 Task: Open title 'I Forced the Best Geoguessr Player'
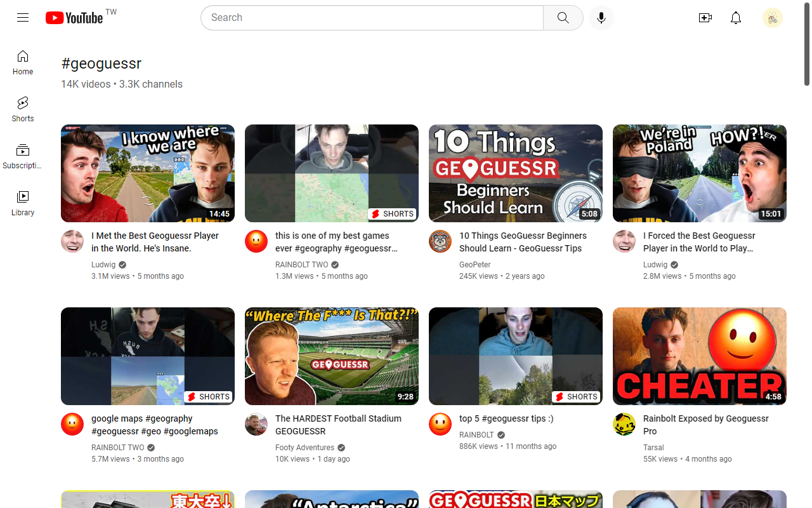(x=699, y=242)
